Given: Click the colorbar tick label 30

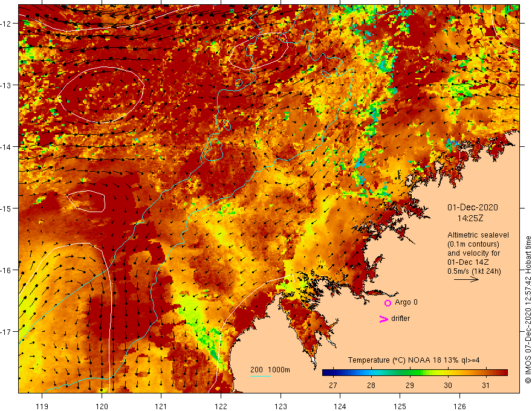Looking at the screenshot, I should (x=448, y=385).
